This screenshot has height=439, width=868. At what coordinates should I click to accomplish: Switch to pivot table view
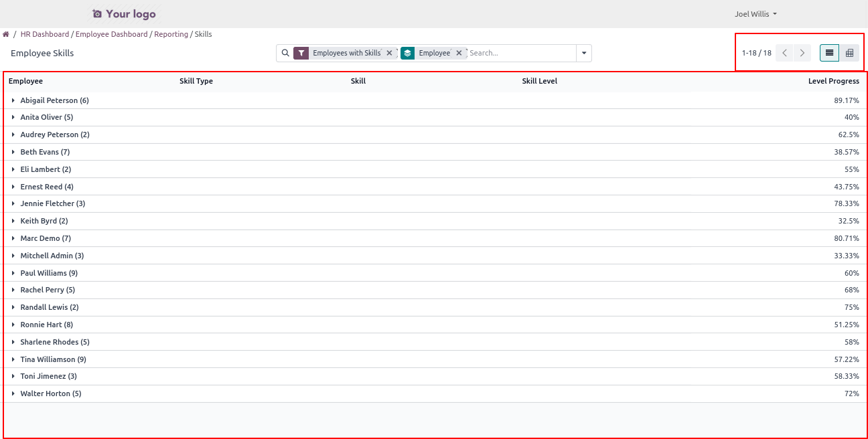849,53
